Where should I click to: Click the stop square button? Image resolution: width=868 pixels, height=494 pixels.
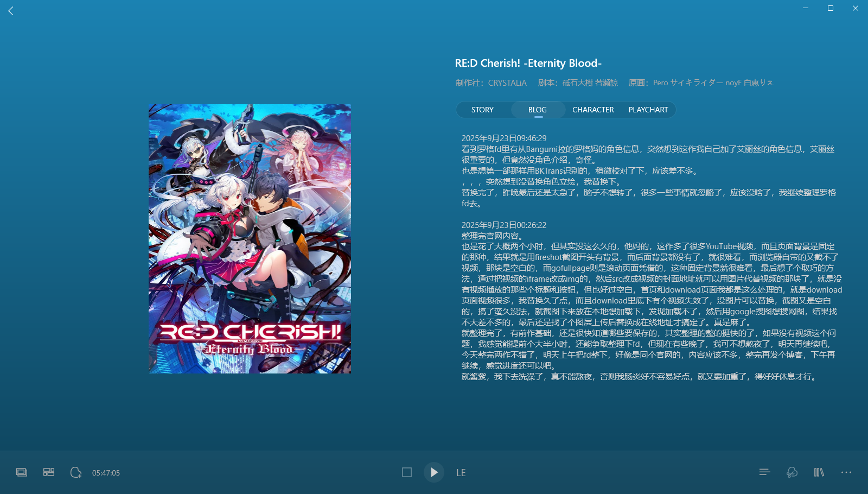(x=407, y=472)
